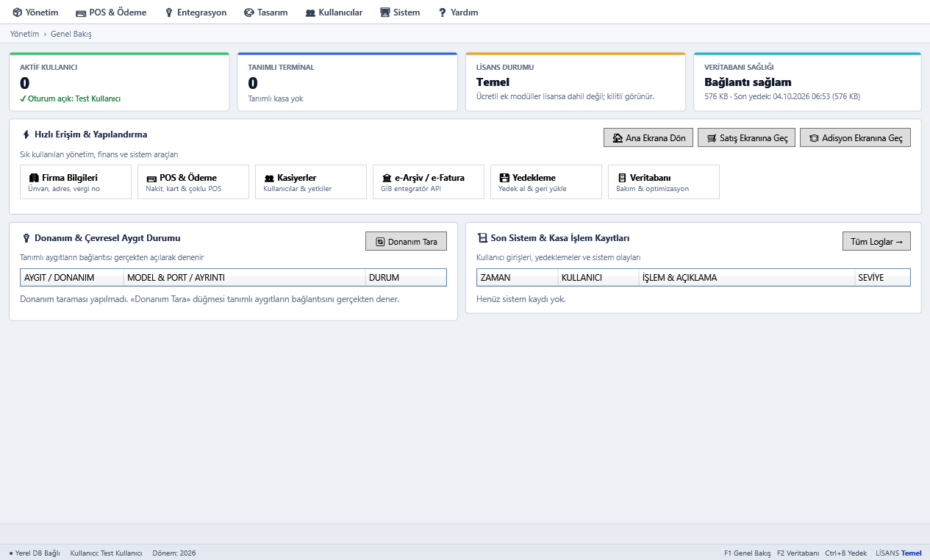Click the scroll icon beside Son Sistem heading
The height and width of the screenshot is (560, 930).
tap(482, 238)
